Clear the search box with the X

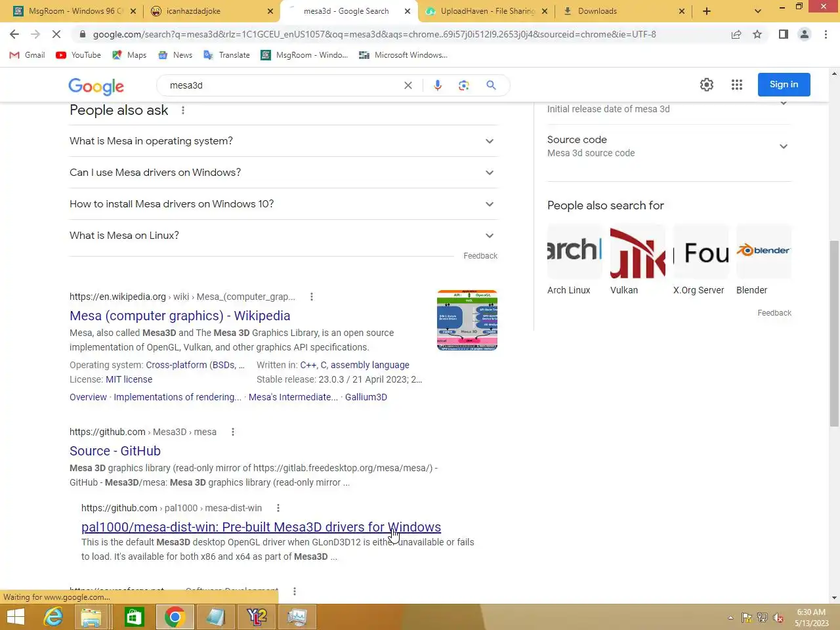click(408, 85)
